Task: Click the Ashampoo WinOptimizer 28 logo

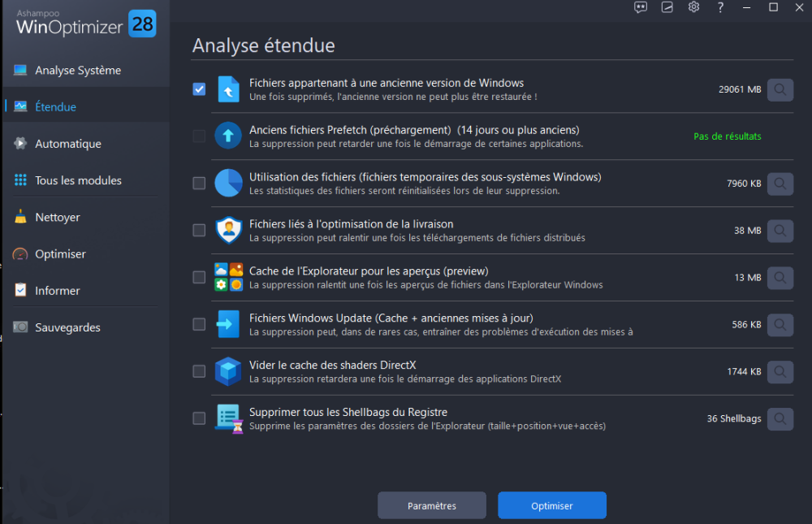Action: (x=85, y=23)
